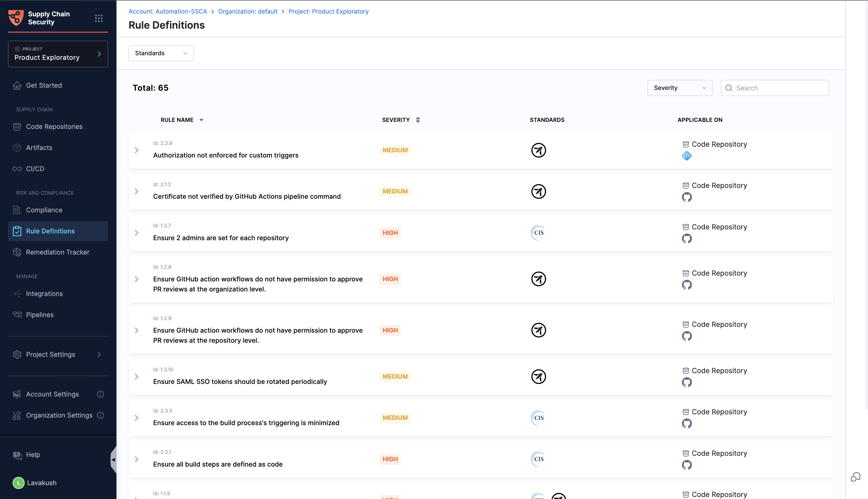
Task: Click the OWASP icon for rule 2.3.9
Action: click(x=538, y=150)
